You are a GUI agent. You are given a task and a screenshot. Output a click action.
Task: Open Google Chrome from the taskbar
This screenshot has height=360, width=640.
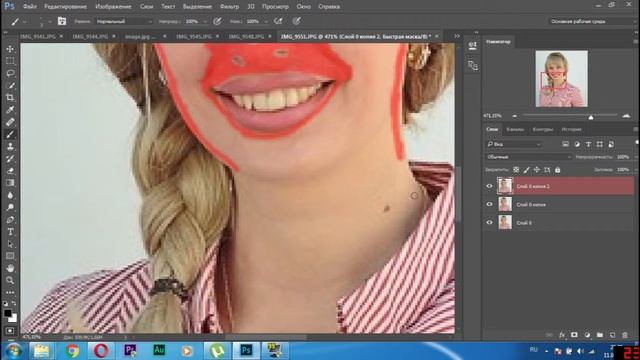[x=72, y=351]
